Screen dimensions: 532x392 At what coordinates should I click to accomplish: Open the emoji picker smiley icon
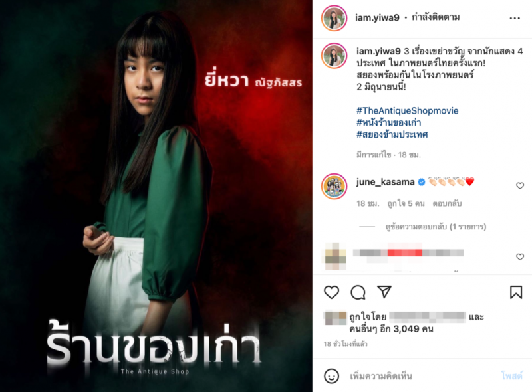point(331,376)
